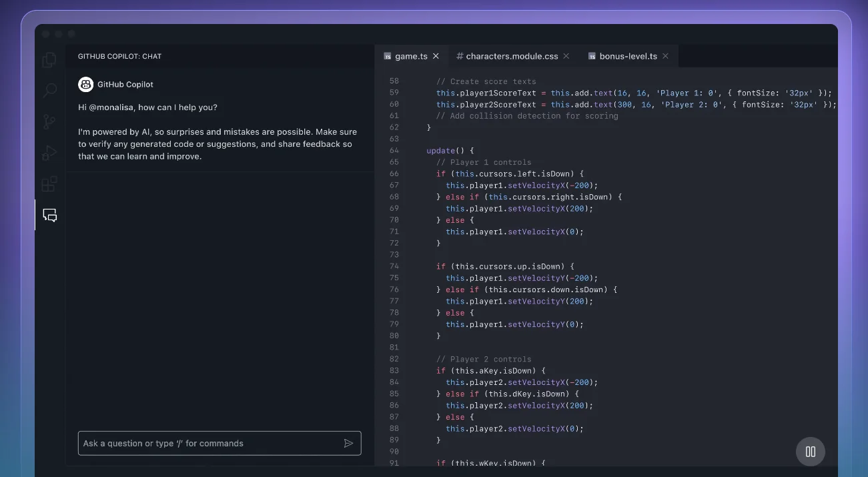Image resolution: width=868 pixels, height=477 pixels.
Task: Switch to the characters.module.css tab
Action: (511, 56)
